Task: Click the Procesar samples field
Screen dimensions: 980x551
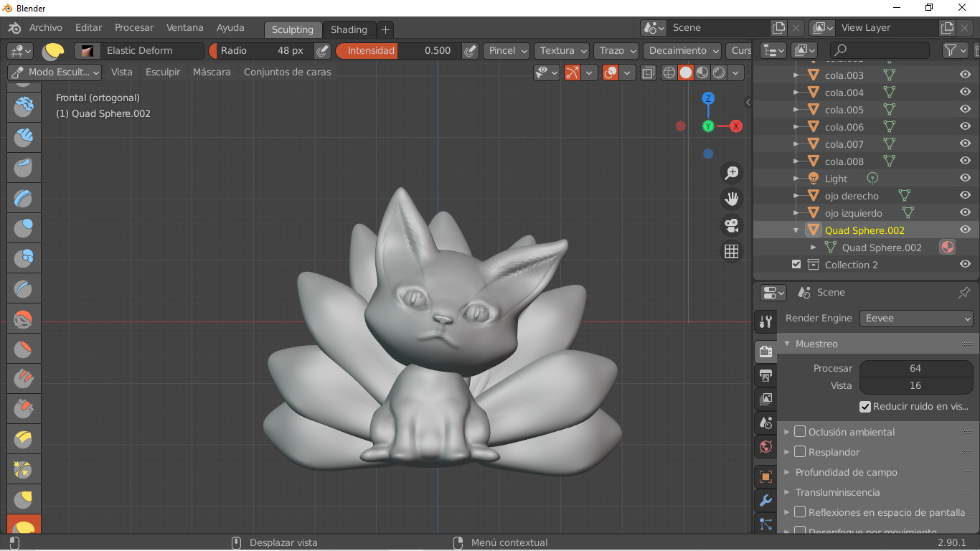Action: coord(915,368)
